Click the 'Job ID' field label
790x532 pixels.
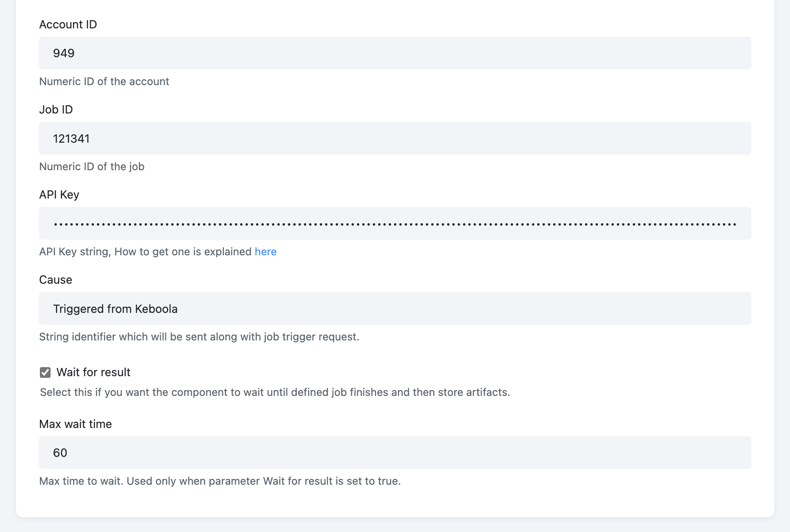pos(56,110)
